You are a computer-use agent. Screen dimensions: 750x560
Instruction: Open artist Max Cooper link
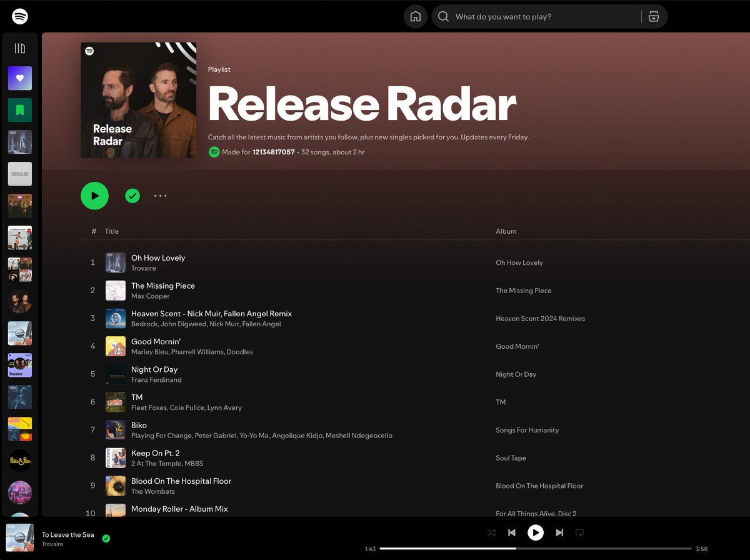pyautogui.click(x=150, y=296)
